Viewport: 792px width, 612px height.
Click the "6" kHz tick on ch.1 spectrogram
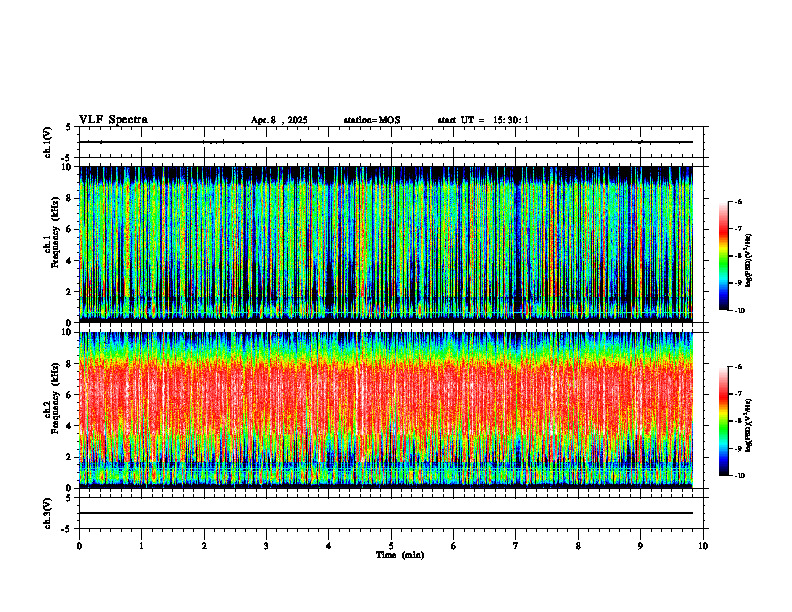coord(70,229)
